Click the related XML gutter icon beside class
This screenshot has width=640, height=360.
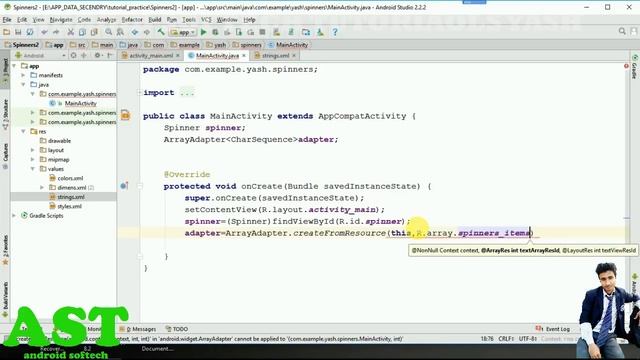click(125, 116)
